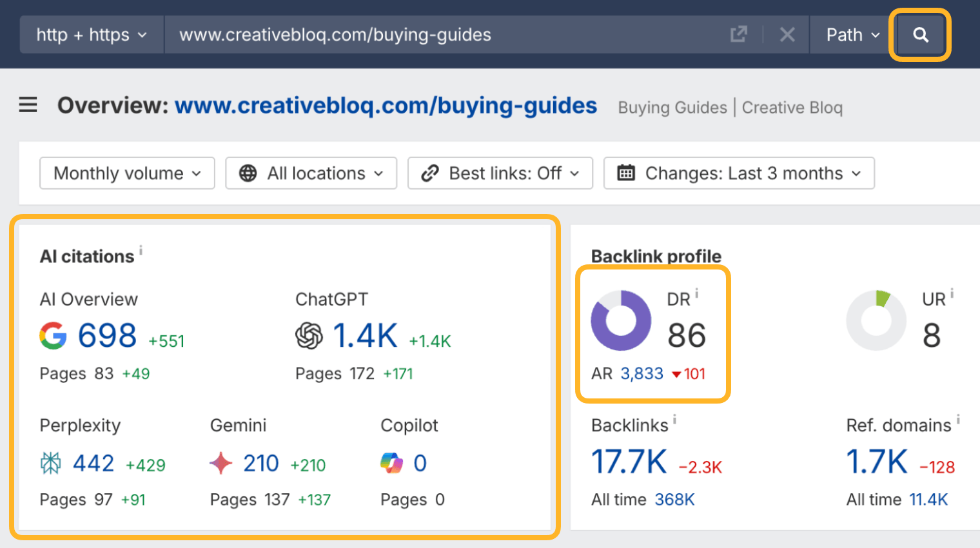The image size is (980, 548).
Task: Open Changes: Last 3 months dropdown
Action: (739, 173)
